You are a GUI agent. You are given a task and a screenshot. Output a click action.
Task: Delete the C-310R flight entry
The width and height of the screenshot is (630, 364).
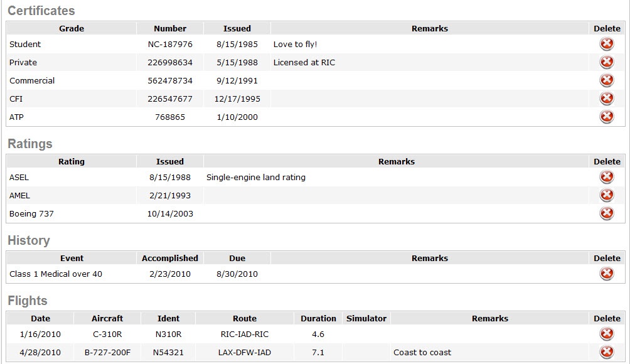607,334
